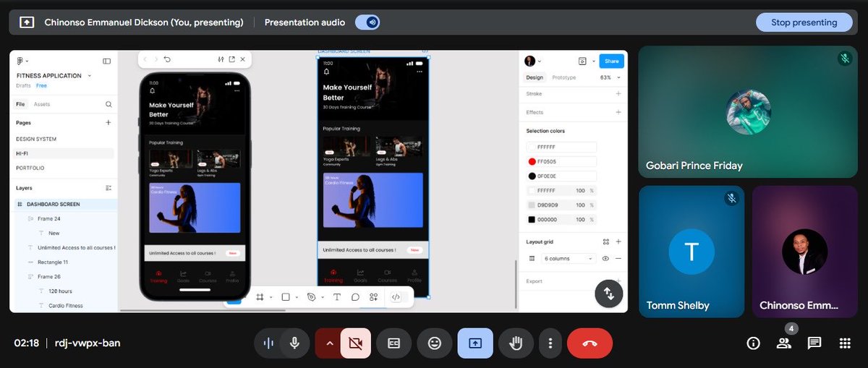Open the Actions components tool
This screenshot has height=368, width=868.
pyautogui.click(x=374, y=297)
